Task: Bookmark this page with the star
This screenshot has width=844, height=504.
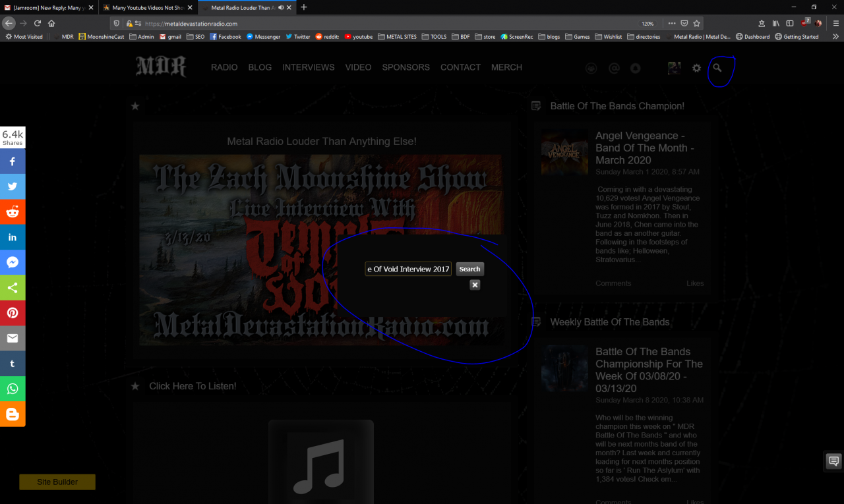Action: (696, 23)
